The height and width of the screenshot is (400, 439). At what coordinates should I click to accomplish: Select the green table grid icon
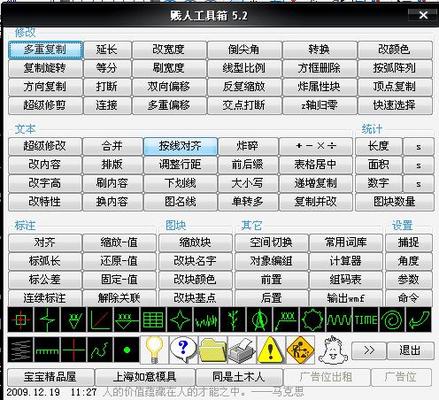coord(153,320)
